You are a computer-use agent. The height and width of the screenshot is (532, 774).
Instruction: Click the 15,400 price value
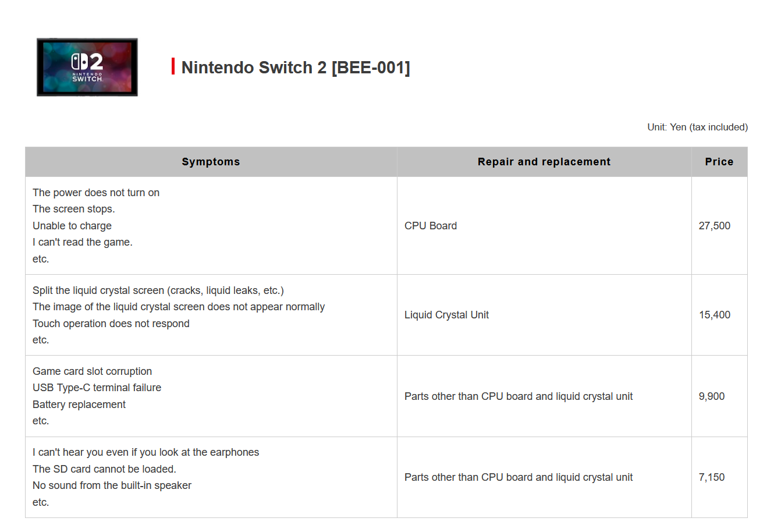(714, 315)
